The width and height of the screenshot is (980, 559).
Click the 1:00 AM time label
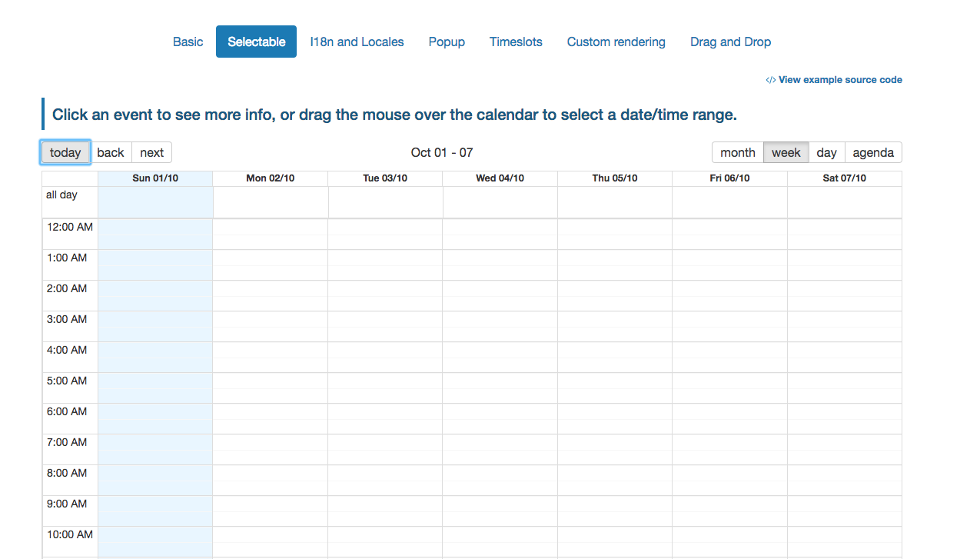coord(68,258)
